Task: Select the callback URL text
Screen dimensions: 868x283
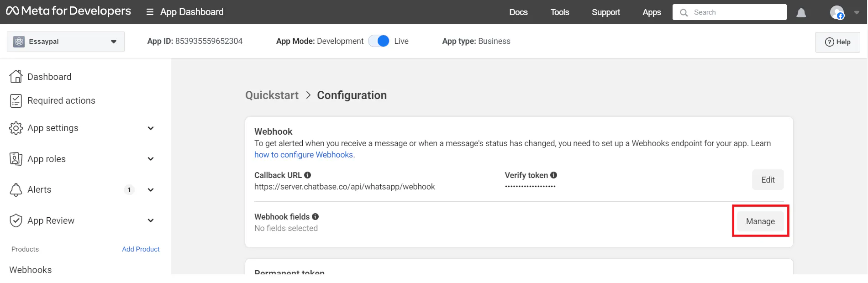Action: coord(345,187)
